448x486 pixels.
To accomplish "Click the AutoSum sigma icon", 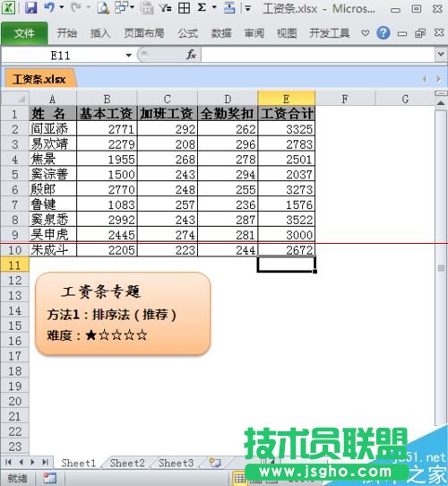I will pos(202,7).
